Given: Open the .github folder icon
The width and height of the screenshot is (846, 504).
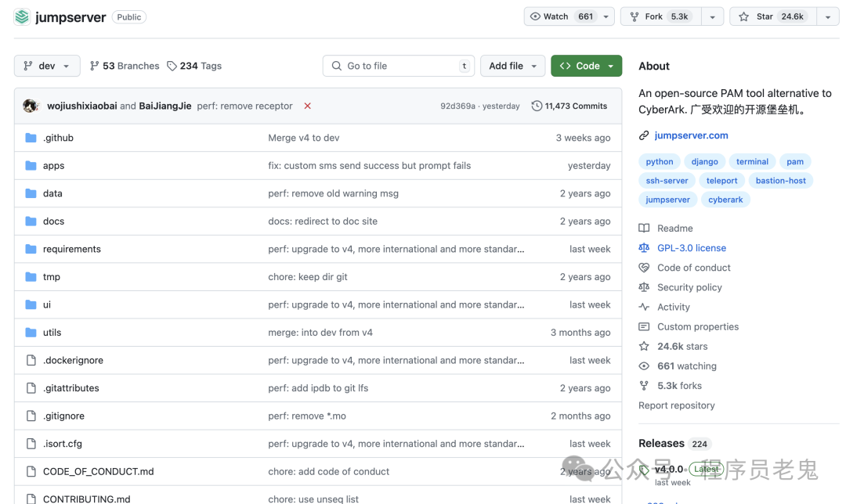Looking at the screenshot, I should (31, 138).
